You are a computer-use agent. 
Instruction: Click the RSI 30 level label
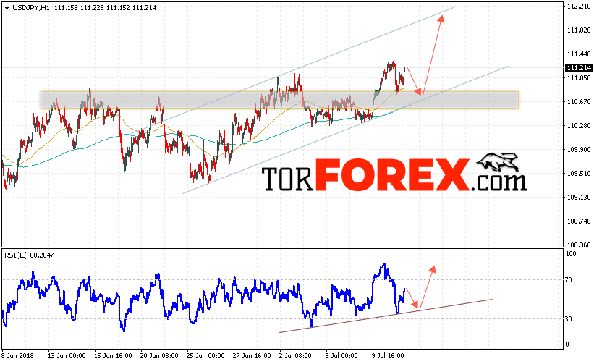568,319
